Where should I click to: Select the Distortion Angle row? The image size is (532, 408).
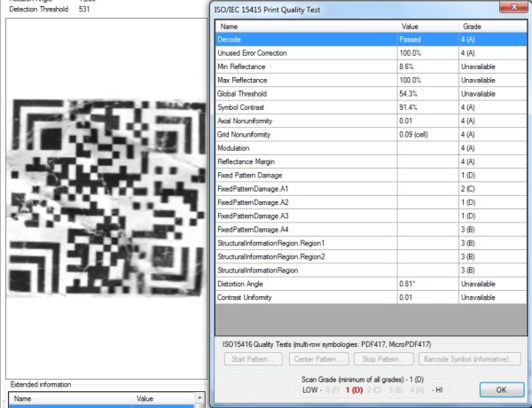point(306,283)
